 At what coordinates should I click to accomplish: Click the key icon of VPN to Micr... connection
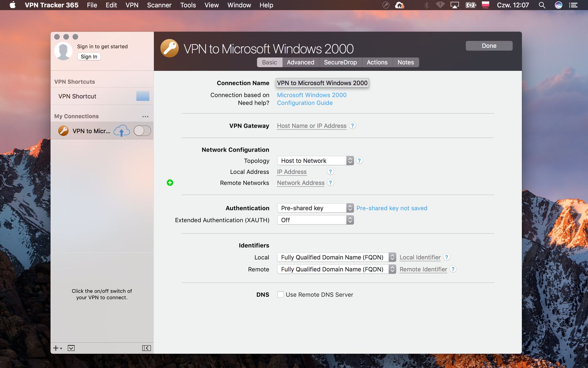[63, 131]
